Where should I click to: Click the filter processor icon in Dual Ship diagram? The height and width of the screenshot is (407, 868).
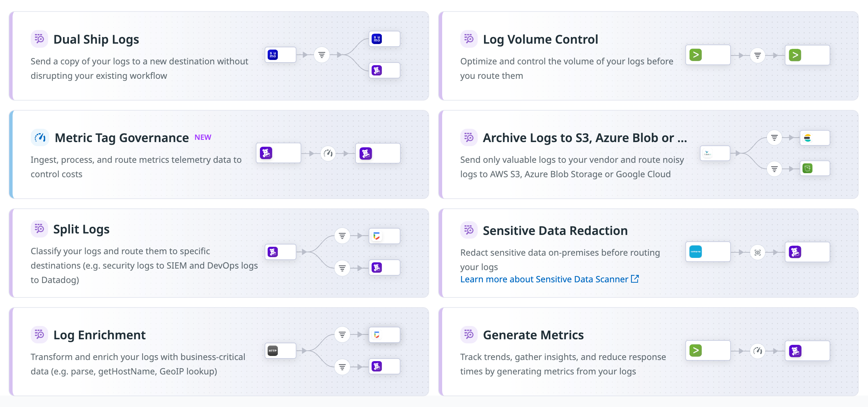[322, 55]
